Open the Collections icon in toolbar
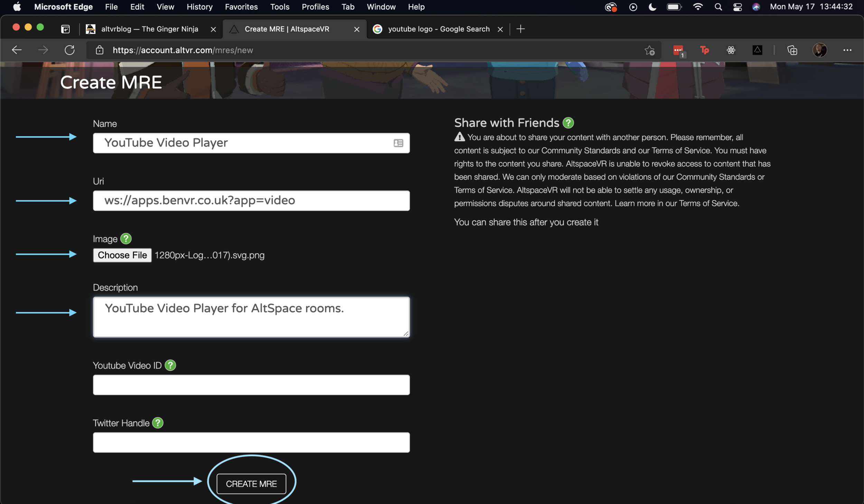 pos(792,50)
